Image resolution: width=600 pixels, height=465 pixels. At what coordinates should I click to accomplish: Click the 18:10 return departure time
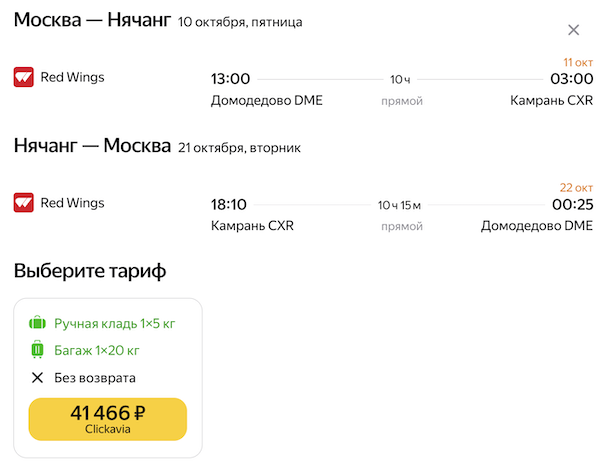point(229,205)
